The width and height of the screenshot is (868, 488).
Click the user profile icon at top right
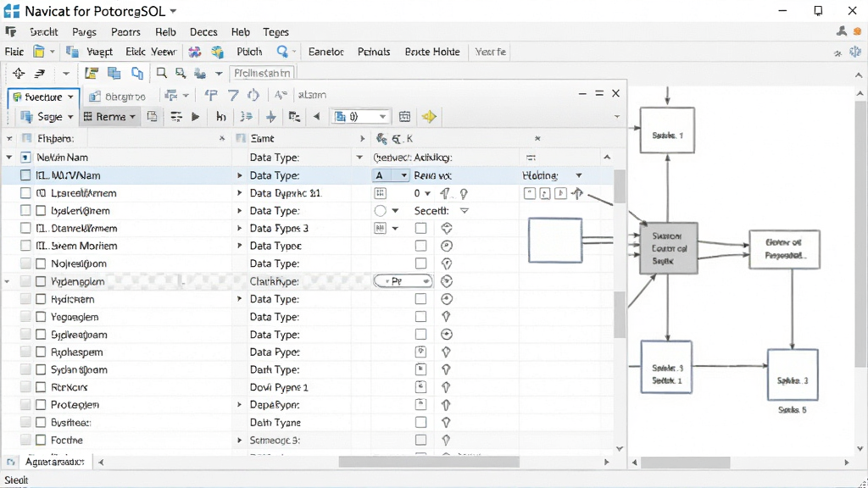point(842,31)
